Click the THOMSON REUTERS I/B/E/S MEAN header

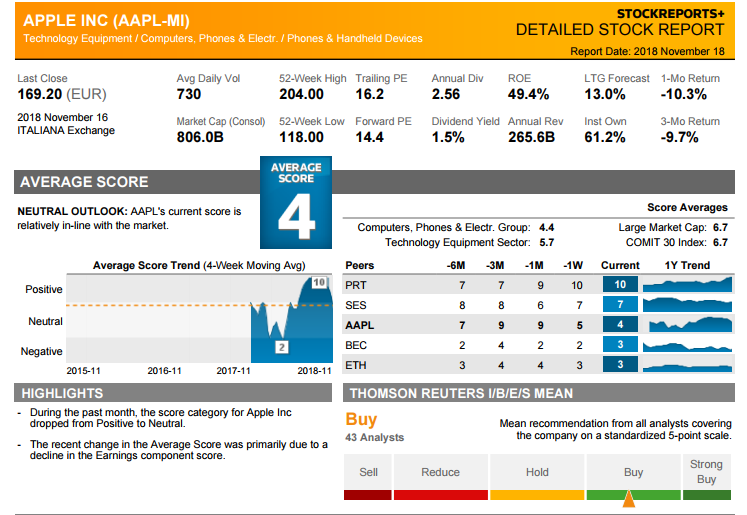(x=461, y=393)
